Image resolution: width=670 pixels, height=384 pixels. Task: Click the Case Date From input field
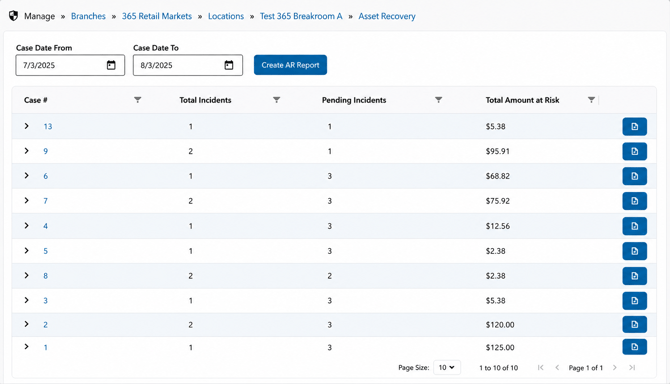coord(70,65)
